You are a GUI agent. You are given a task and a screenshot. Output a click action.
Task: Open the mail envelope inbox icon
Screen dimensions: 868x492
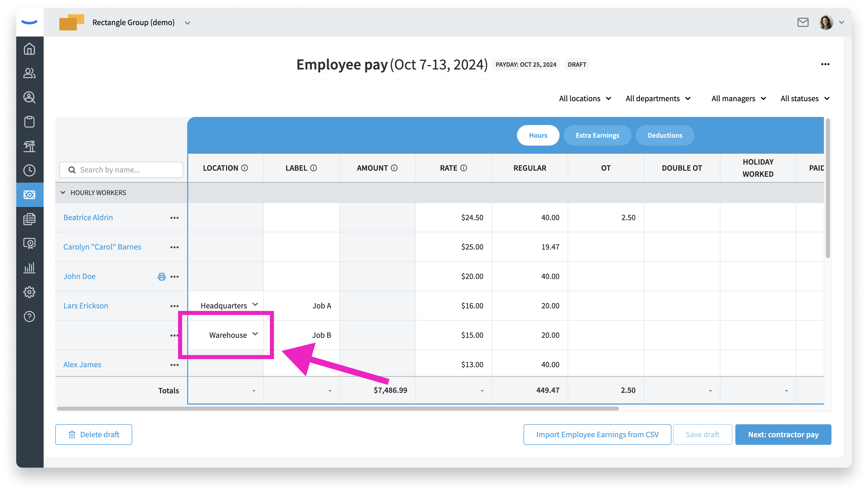click(803, 22)
